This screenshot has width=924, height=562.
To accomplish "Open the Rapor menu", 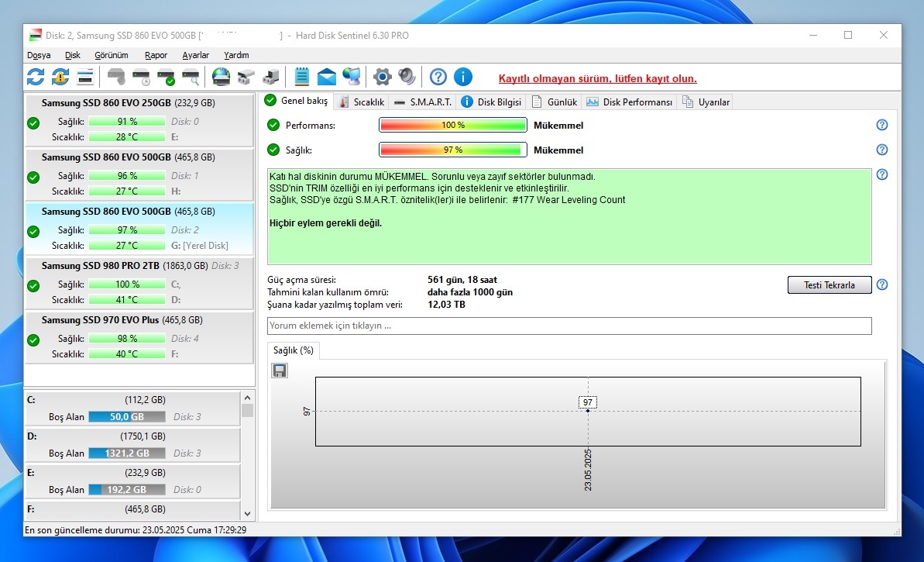I will tap(156, 55).
